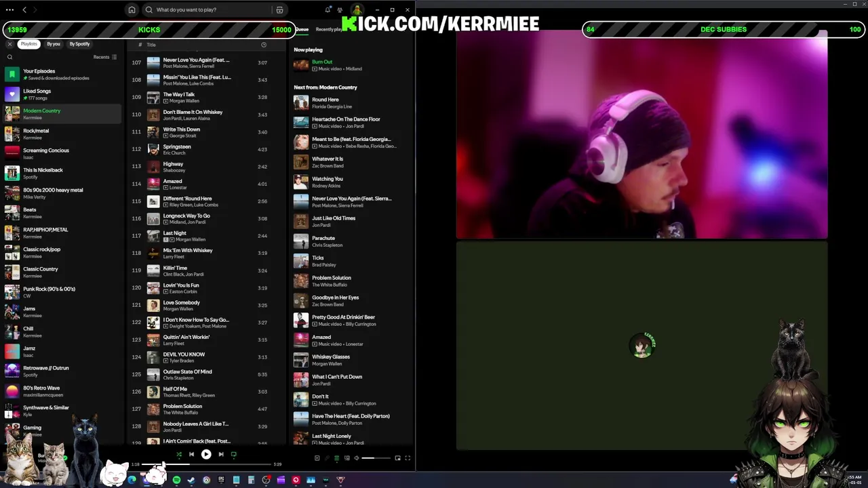Open Connect to a device icon
The image size is (868, 488).
tap(347, 458)
